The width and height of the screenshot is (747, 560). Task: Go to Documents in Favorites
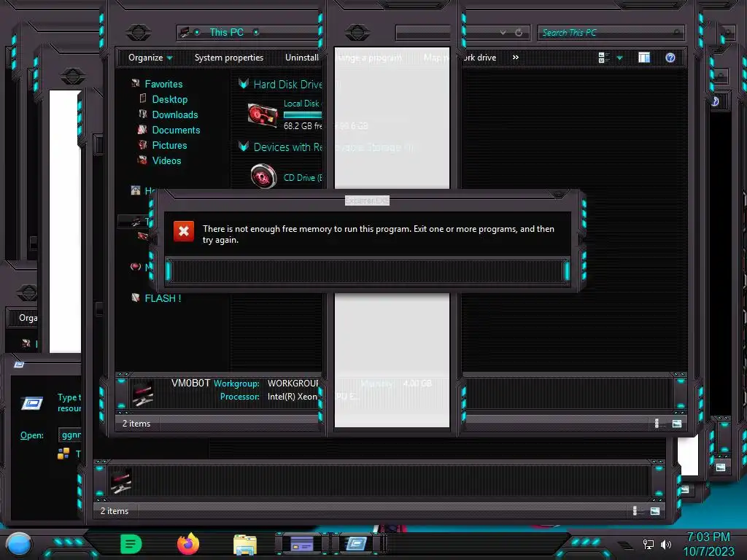(176, 130)
